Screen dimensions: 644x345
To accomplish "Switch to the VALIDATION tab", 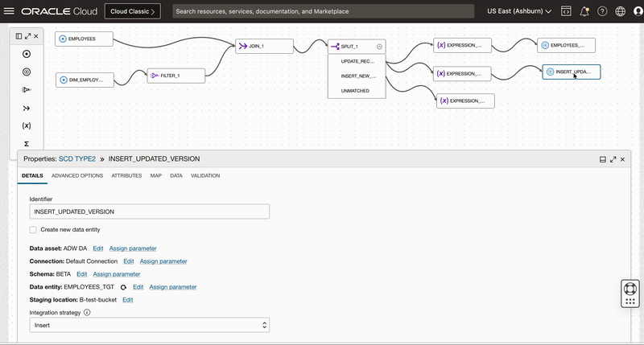I will pos(205,175).
